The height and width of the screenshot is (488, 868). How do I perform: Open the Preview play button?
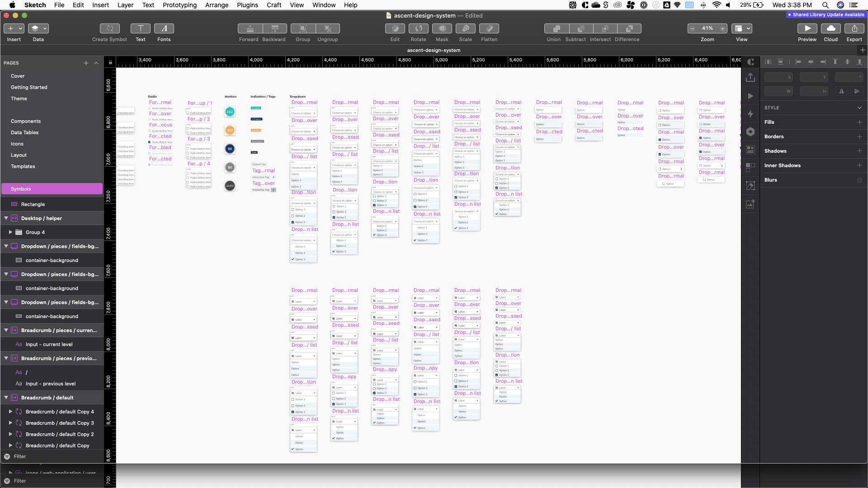[x=807, y=28]
